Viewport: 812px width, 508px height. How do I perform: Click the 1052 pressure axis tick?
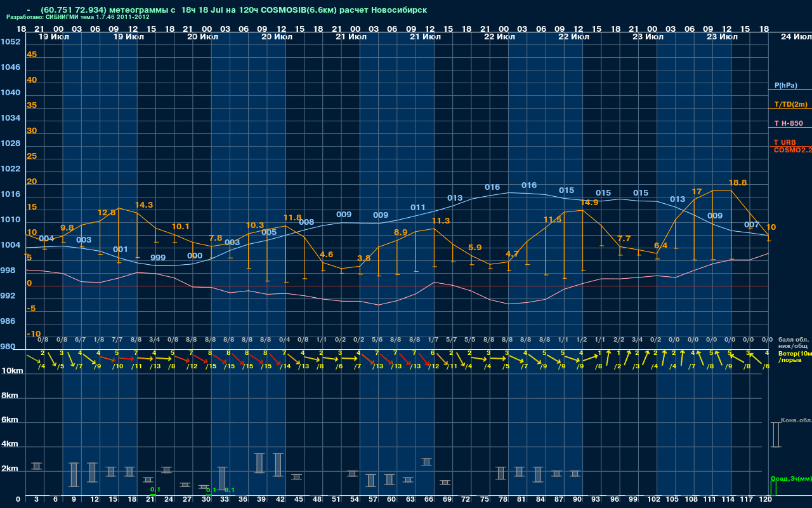tap(10, 41)
